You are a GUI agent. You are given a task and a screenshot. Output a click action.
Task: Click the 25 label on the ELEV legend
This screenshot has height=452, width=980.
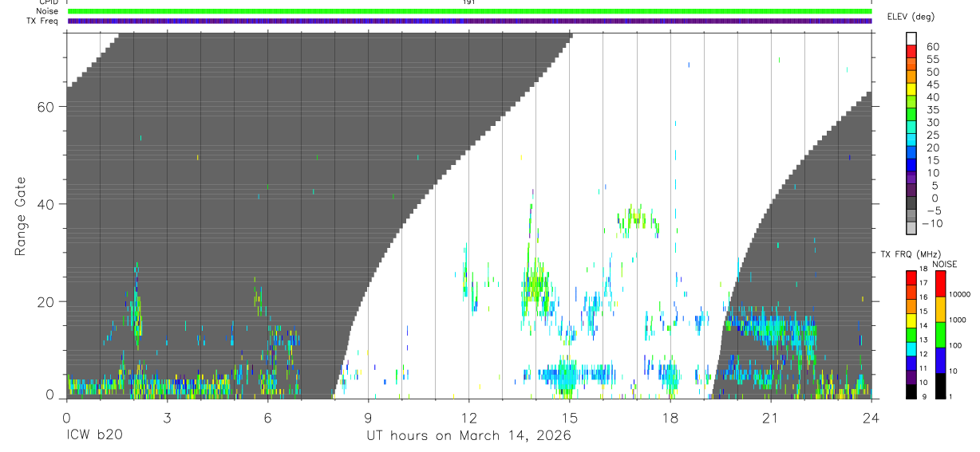pos(933,135)
